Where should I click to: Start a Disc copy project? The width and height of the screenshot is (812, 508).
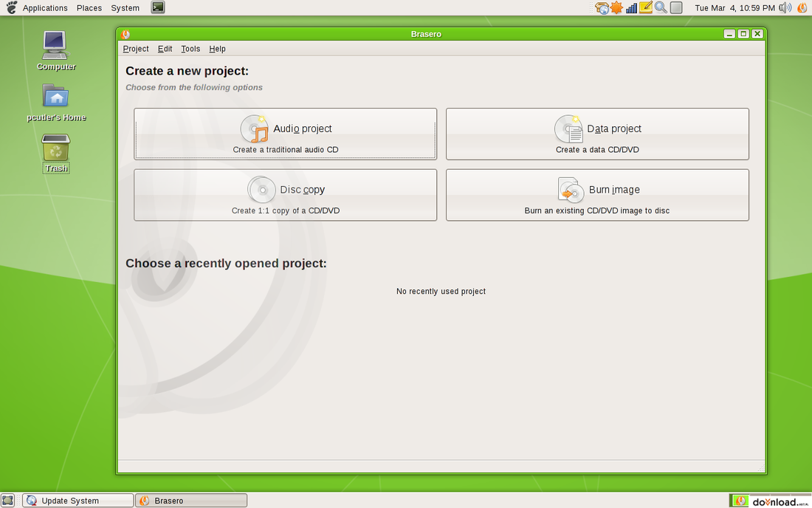click(286, 195)
